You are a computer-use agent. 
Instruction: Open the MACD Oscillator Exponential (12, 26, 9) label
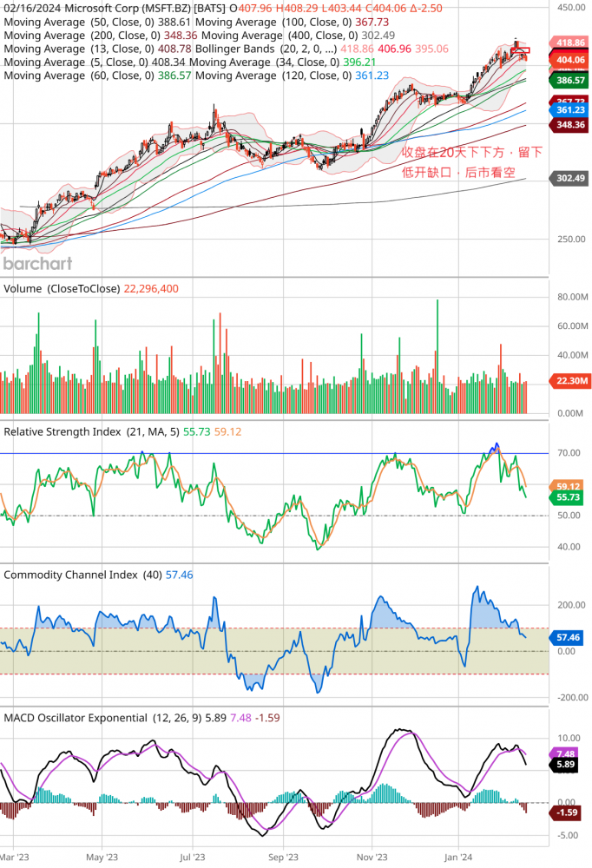pos(103,718)
